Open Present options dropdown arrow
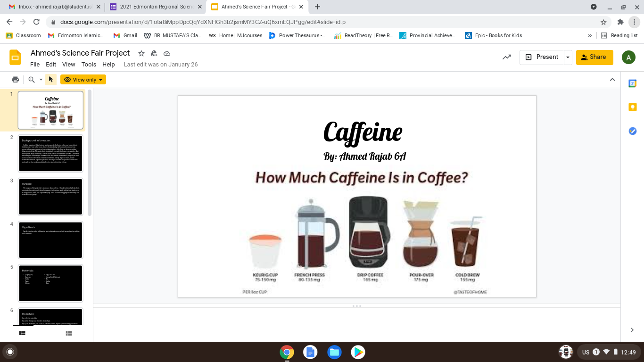 [x=568, y=57]
